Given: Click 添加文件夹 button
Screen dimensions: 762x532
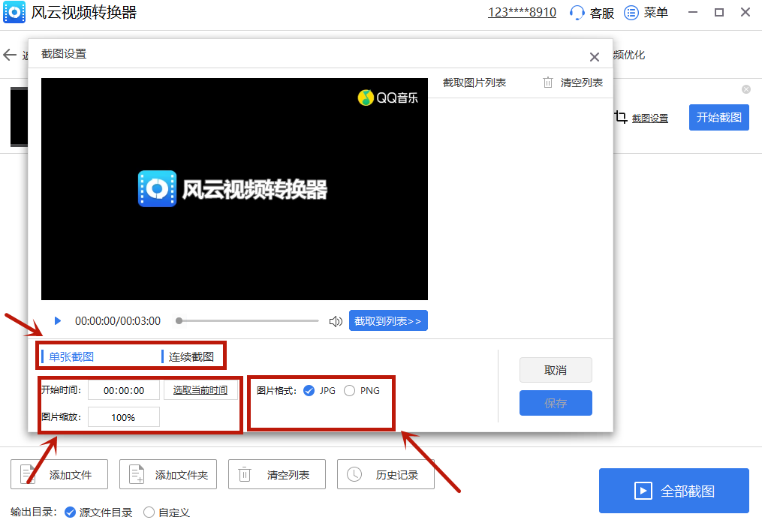Looking at the screenshot, I should tap(168, 474).
